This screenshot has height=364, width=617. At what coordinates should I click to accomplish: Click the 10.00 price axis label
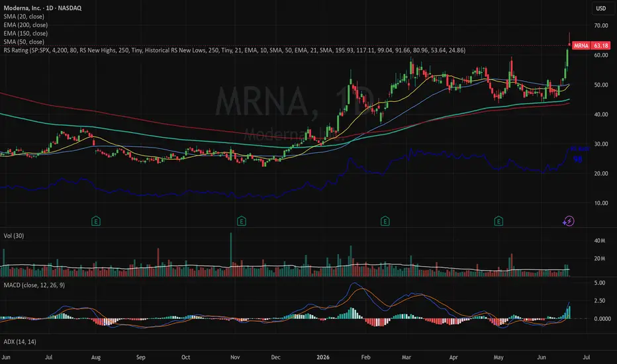(x=601, y=203)
